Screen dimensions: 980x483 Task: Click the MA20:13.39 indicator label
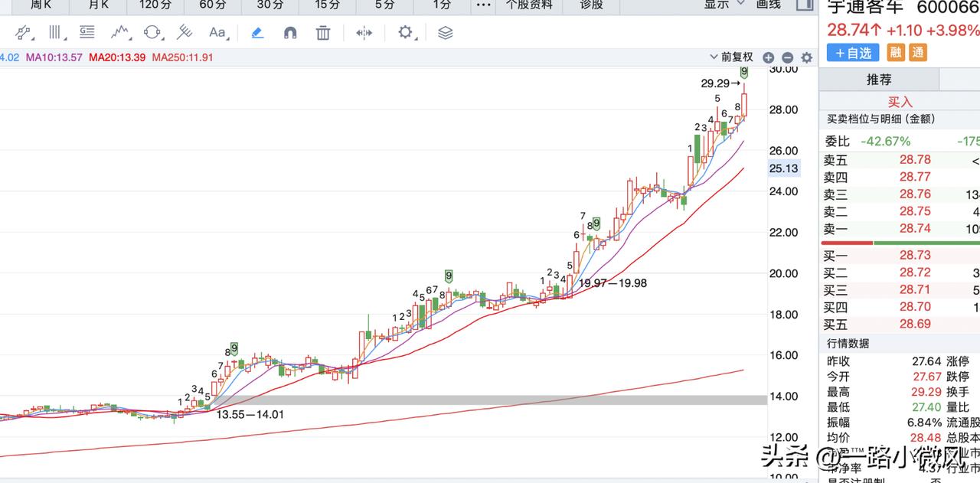[x=117, y=57]
